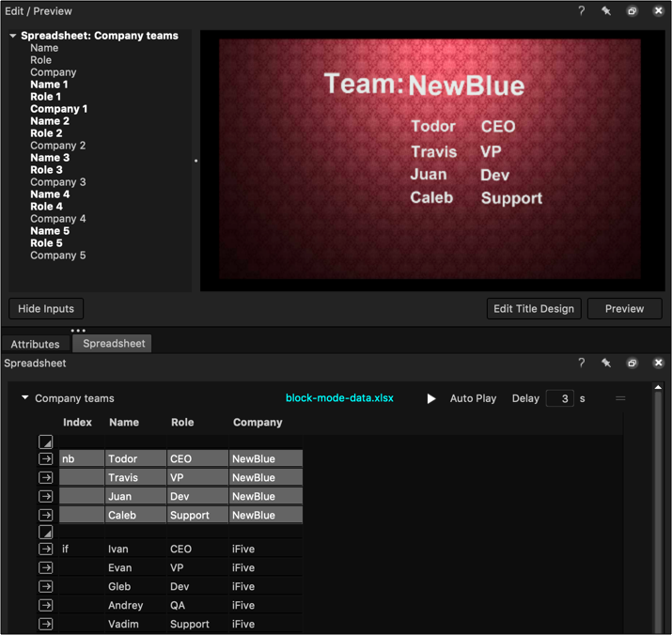672x635 pixels.
Task: Select Name 3 in the inputs tree
Action: pyautogui.click(x=50, y=158)
